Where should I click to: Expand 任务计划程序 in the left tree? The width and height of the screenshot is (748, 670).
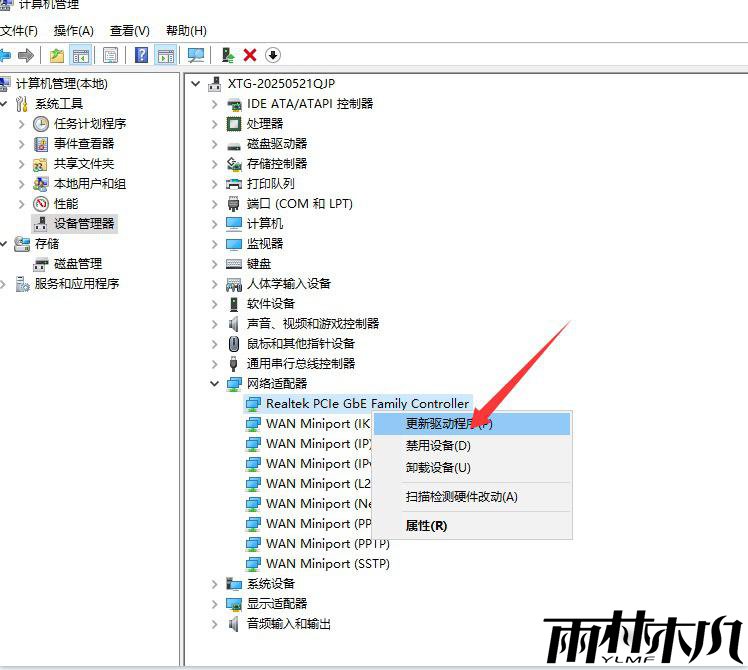(22, 124)
